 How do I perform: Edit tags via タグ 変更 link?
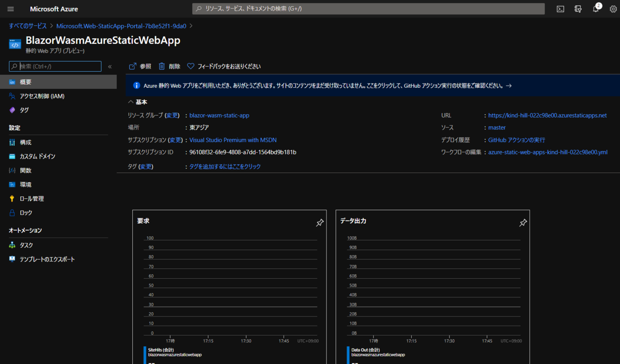pyautogui.click(x=146, y=167)
